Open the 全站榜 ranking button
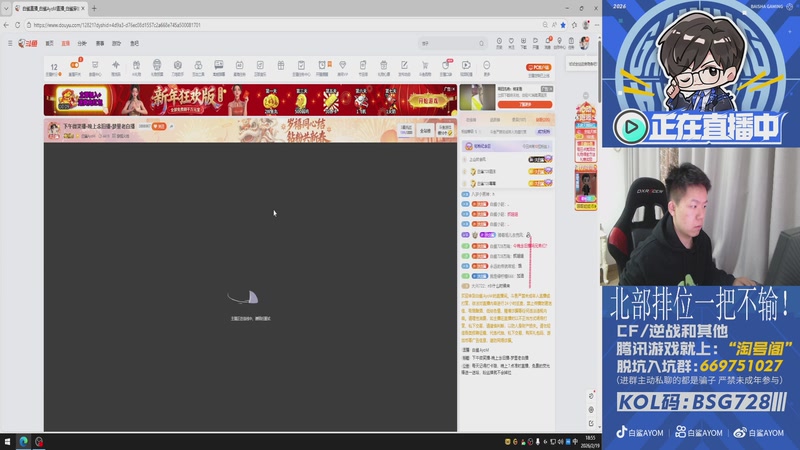The width and height of the screenshot is (800, 450). (425, 131)
